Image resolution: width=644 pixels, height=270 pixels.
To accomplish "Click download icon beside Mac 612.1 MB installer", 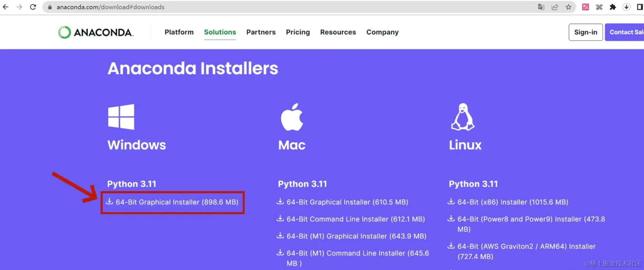I will (280, 218).
